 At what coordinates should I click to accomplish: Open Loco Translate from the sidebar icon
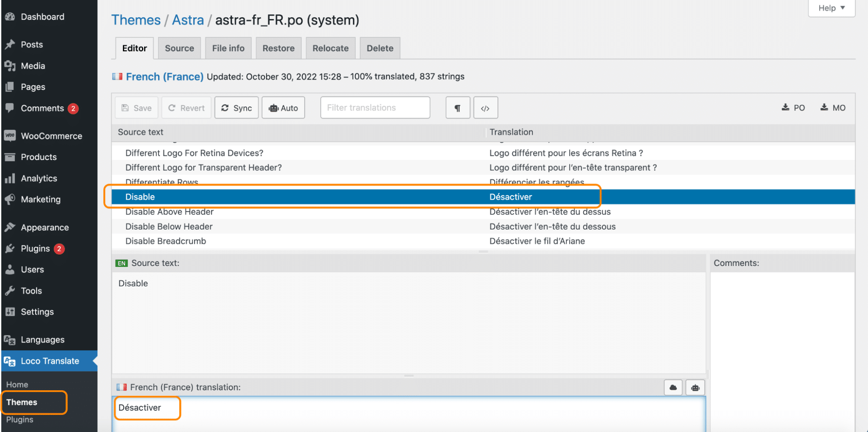[x=10, y=361]
